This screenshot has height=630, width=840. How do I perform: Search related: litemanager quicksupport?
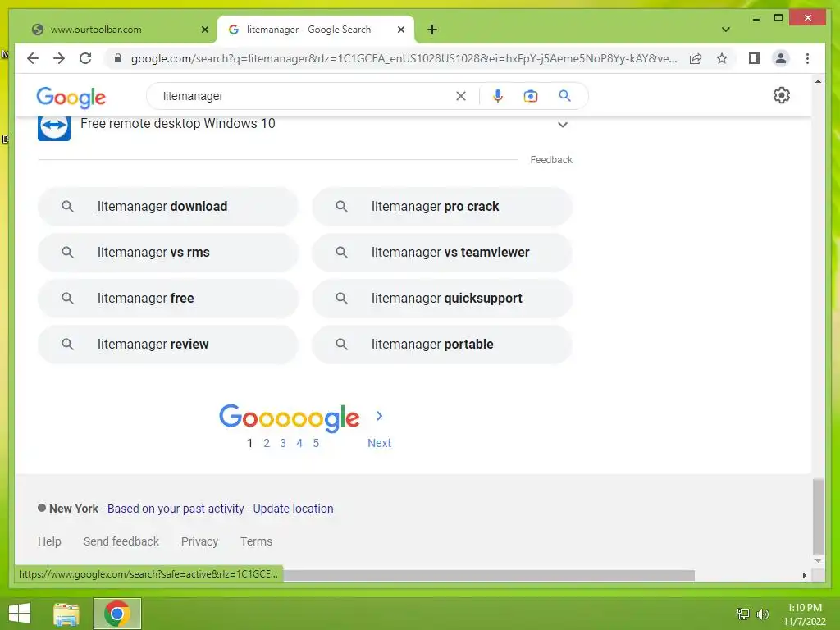(442, 299)
